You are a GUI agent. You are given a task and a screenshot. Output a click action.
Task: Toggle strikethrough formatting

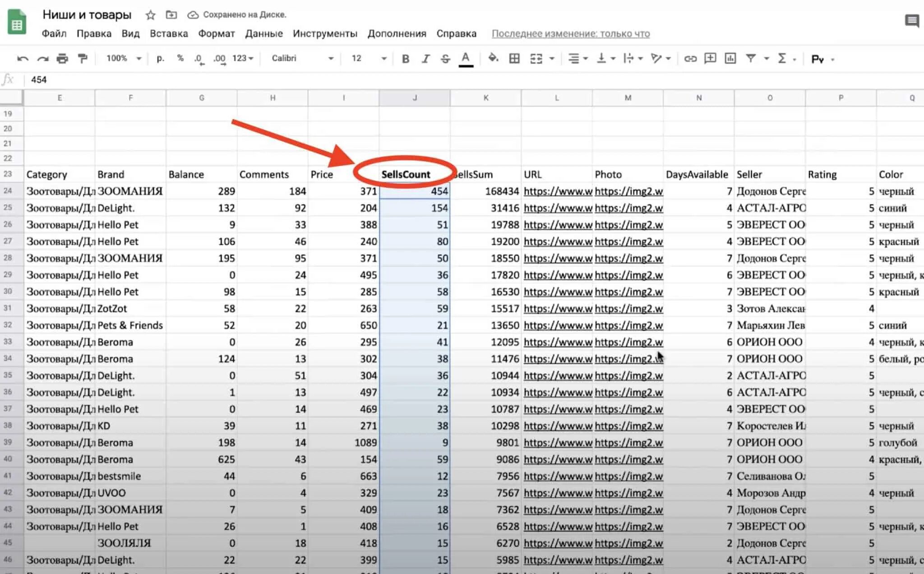445,58
